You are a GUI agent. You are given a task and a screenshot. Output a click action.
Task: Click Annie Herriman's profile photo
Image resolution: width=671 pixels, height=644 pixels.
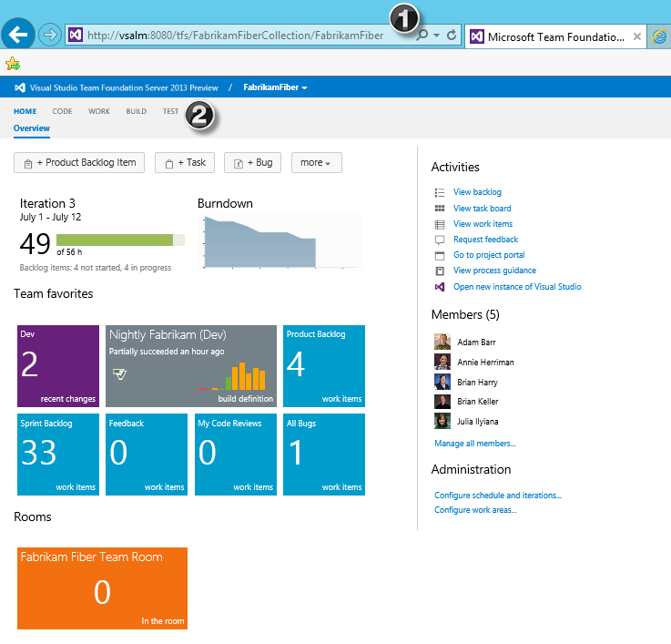[x=442, y=362]
